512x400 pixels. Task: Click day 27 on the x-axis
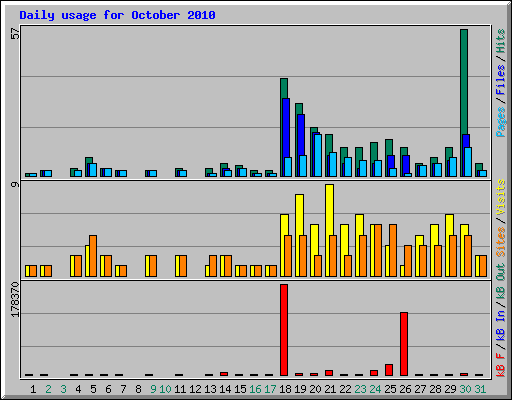click(x=420, y=389)
